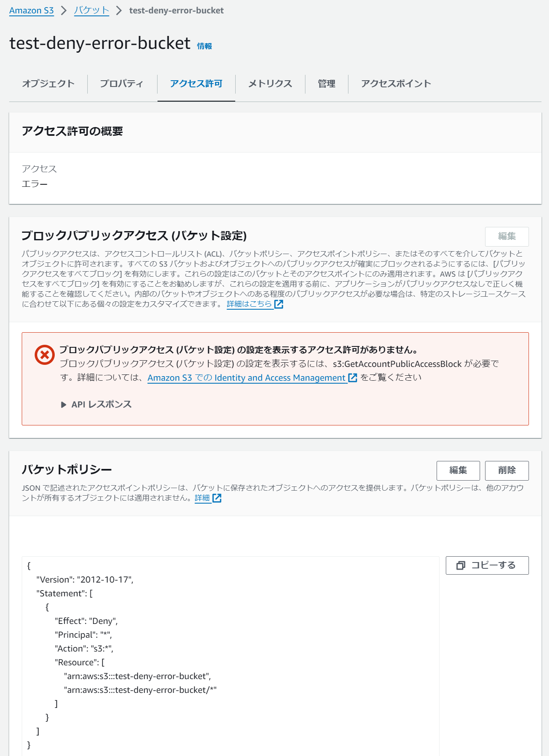Click the red error circle icon

pos(45,355)
